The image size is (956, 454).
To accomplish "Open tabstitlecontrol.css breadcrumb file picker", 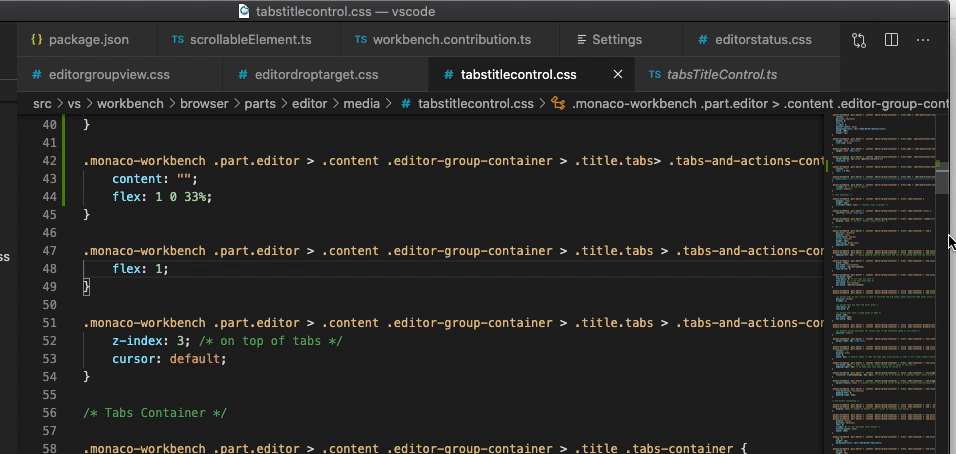I will (x=476, y=104).
